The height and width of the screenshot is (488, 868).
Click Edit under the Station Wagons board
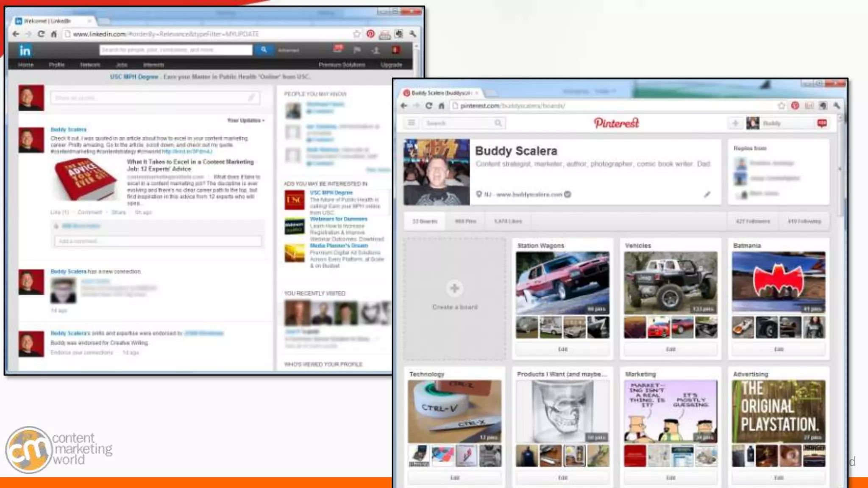coord(562,349)
